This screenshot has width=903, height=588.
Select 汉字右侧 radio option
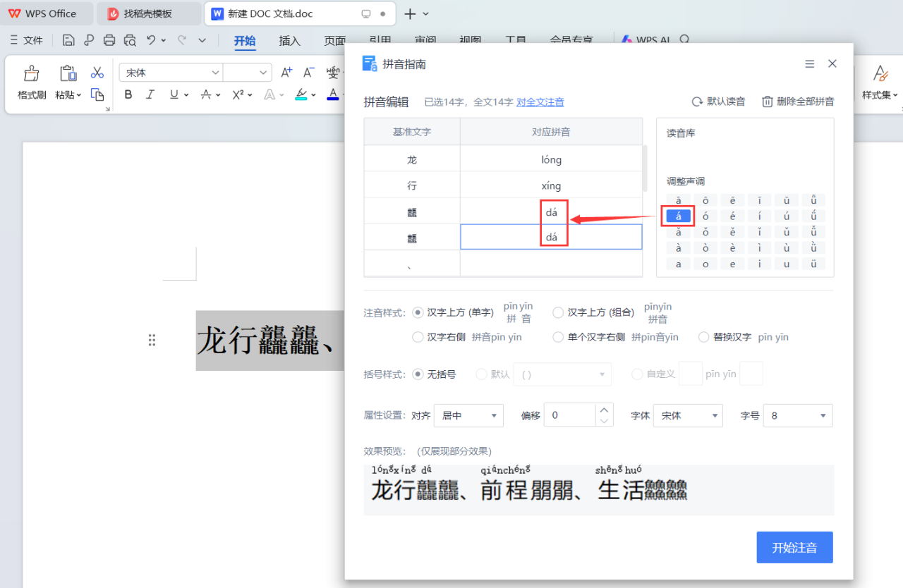(418, 337)
